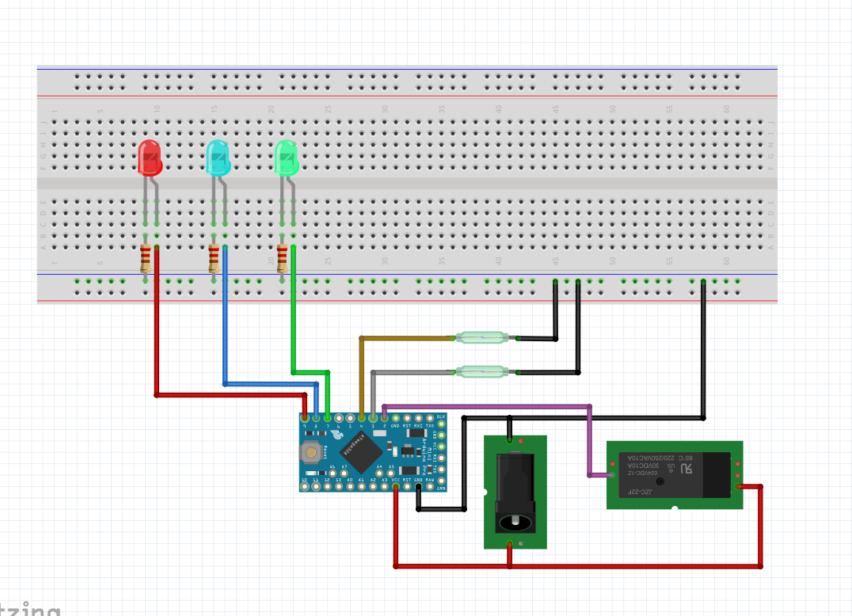Select the lower reed switch
Image resolution: width=852 pixels, height=616 pixels.
tap(483, 371)
